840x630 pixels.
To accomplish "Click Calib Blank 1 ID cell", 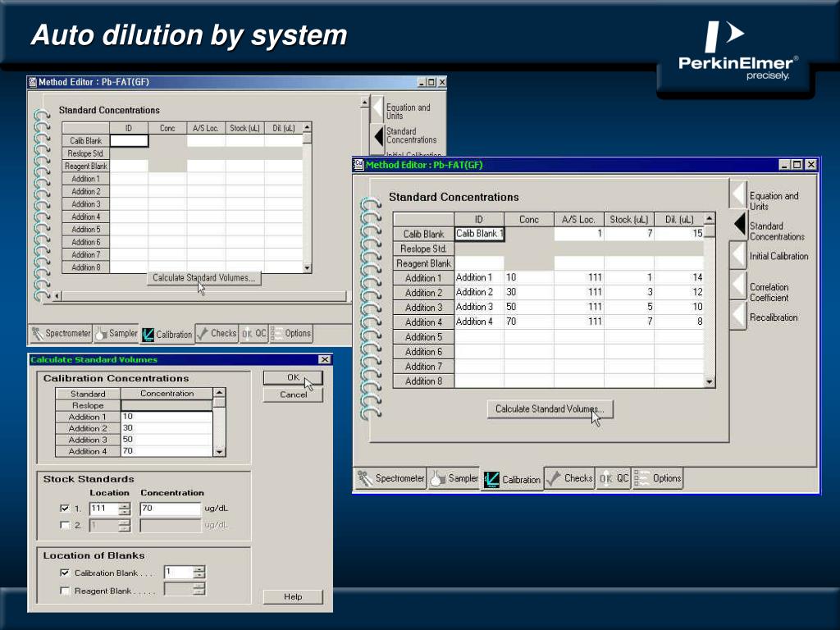I will click(x=479, y=234).
